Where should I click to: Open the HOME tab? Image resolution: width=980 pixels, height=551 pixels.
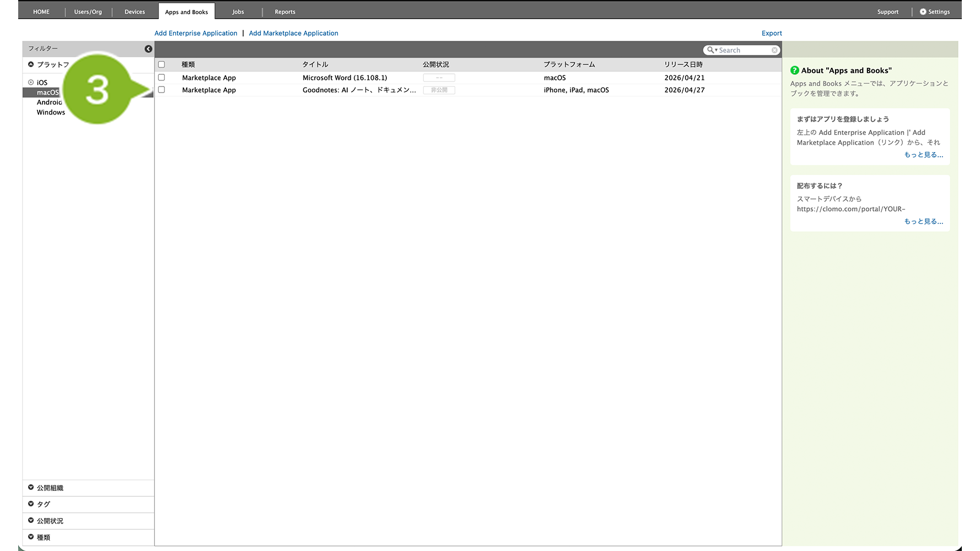[x=41, y=12]
